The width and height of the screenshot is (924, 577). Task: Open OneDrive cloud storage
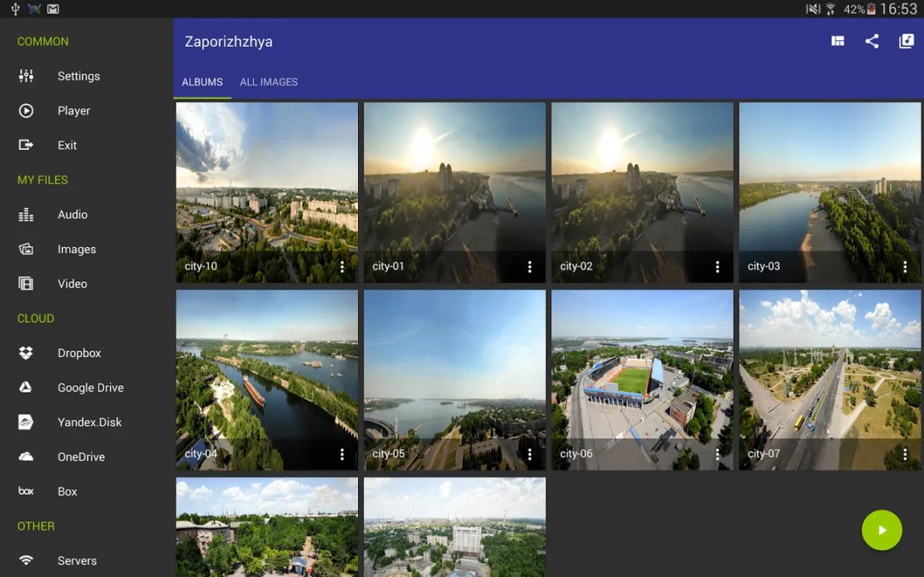point(81,457)
